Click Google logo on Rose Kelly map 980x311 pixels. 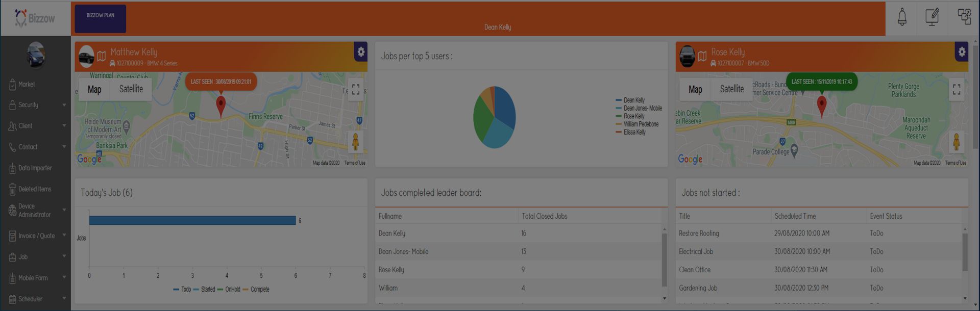coord(690,159)
